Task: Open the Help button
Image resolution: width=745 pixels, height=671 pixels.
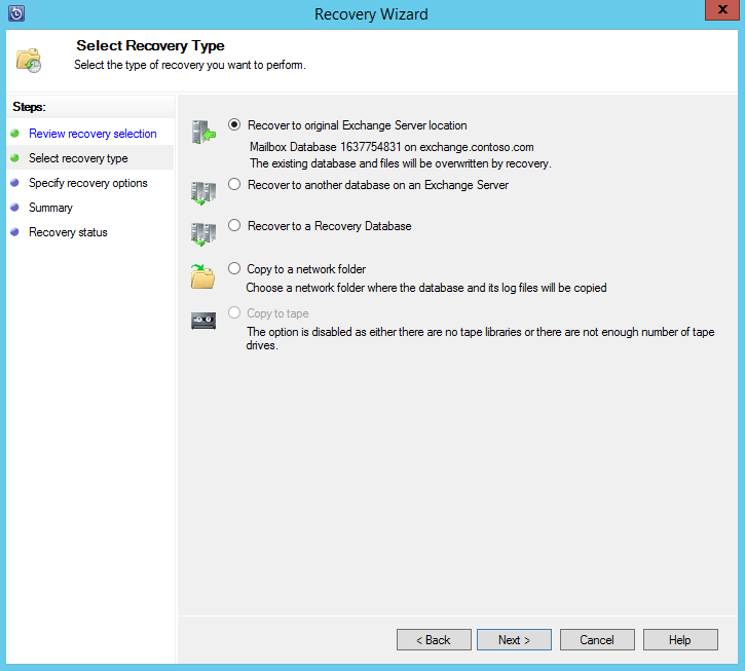Action: click(x=680, y=640)
